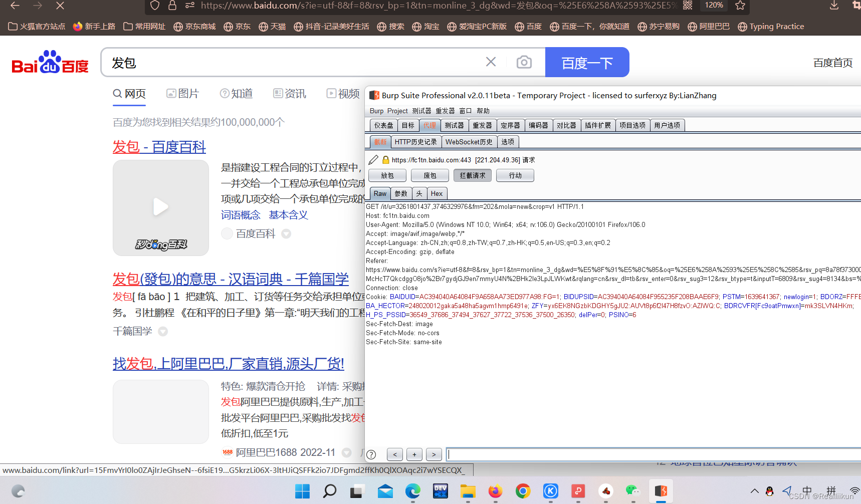Open result 发包(發包)的意思 汉语词典
Screen dimensions: 861x504
point(231,279)
